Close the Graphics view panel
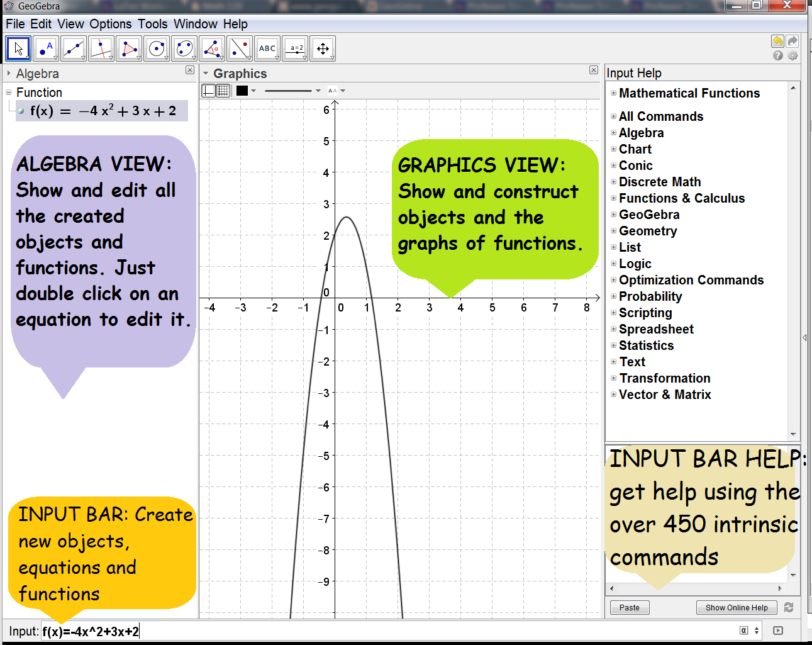Image resolution: width=812 pixels, height=645 pixels. click(x=594, y=70)
